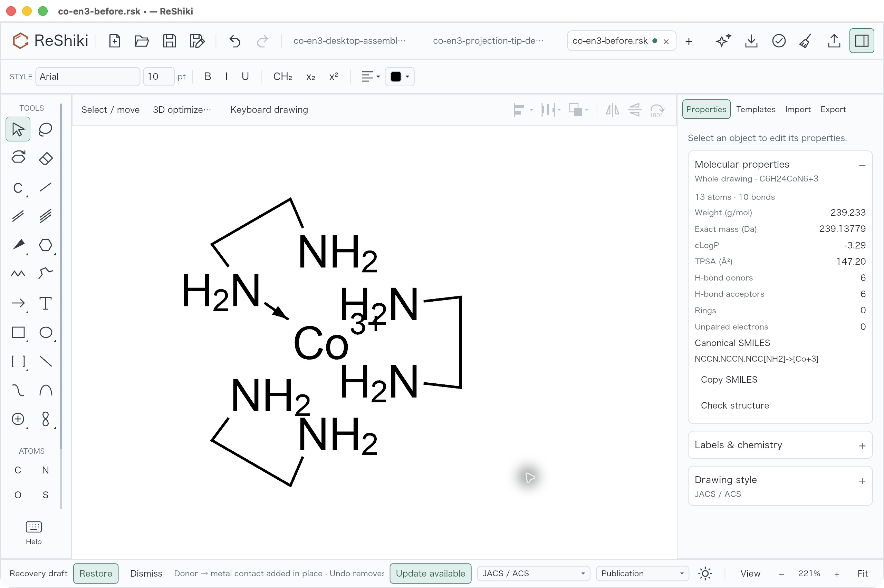Screen dimensions: 884x588
Task: Select the rectangle shape tool
Action: point(18,332)
